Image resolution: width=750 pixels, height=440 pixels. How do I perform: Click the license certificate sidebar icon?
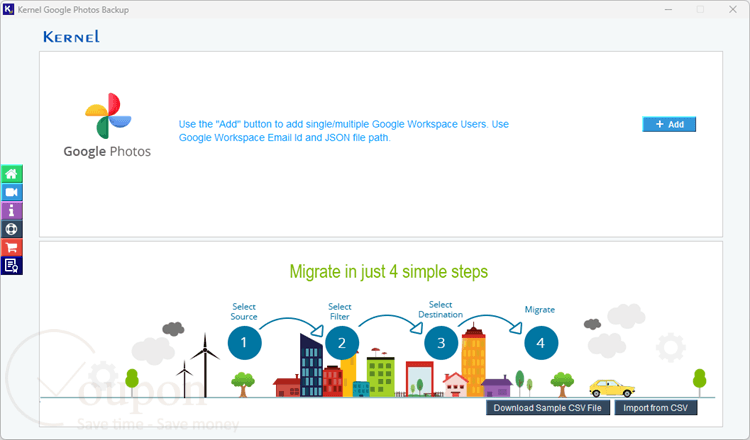11,265
